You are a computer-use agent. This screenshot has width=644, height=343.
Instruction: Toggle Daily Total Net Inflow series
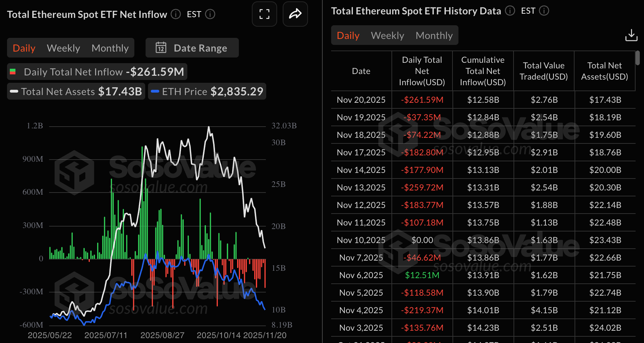[97, 72]
